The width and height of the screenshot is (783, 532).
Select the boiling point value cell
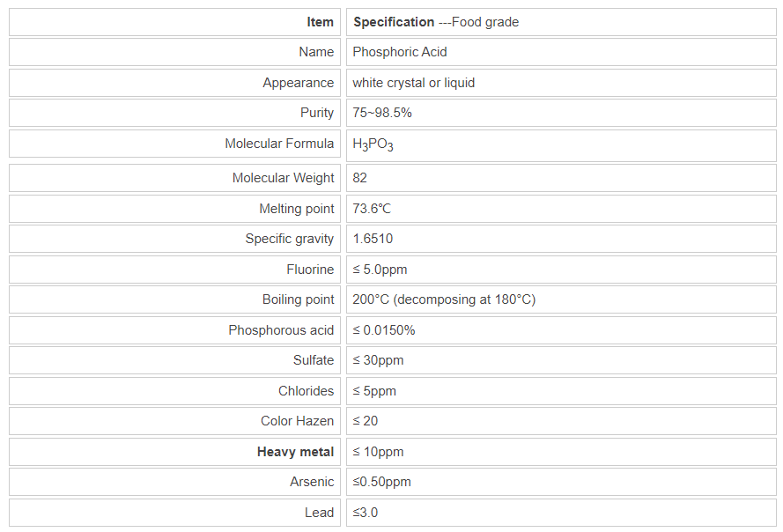pos(444,299)
